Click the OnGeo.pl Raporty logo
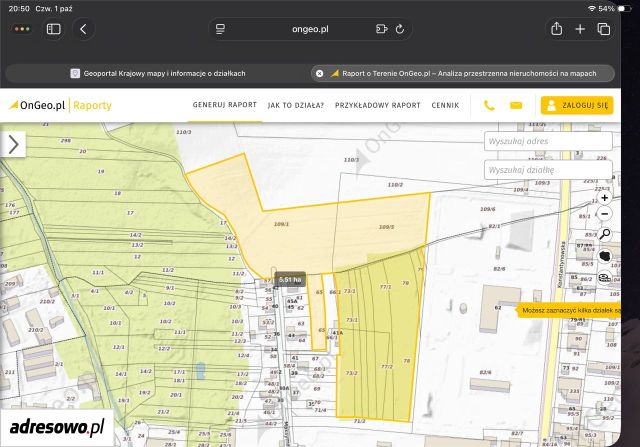The height and width of the screenshot is (447, 640). coord(60,105)
